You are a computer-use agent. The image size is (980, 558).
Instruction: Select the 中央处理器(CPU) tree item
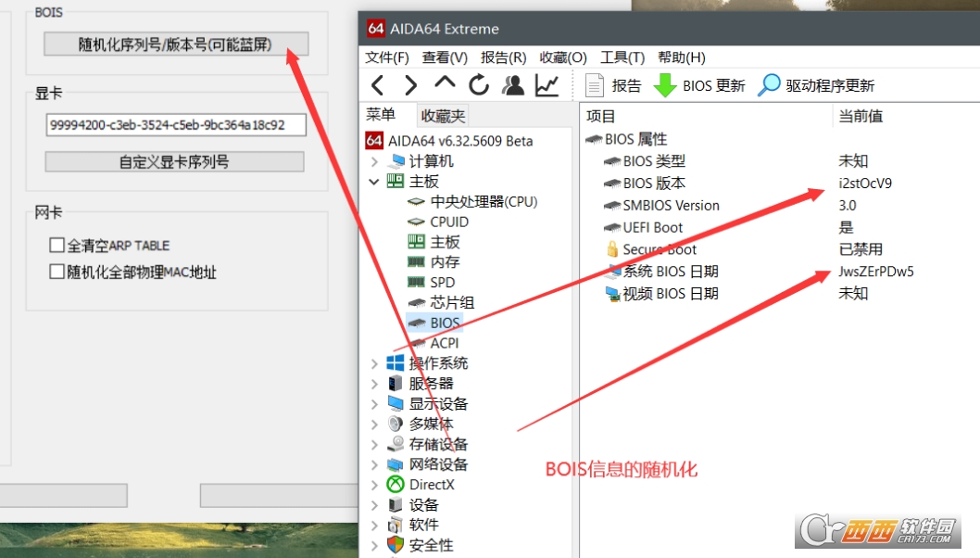pyautogui.click(x=483, y=201)
